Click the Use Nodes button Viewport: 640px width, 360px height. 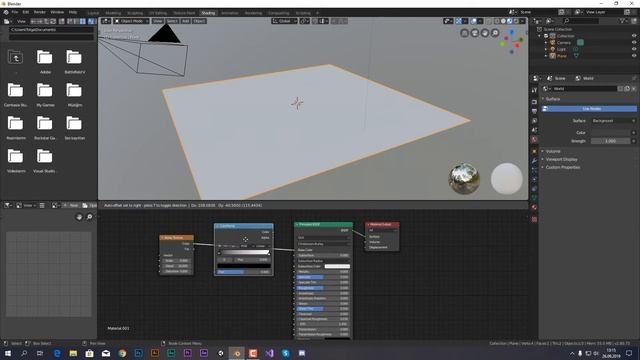(x=589, y=109)
